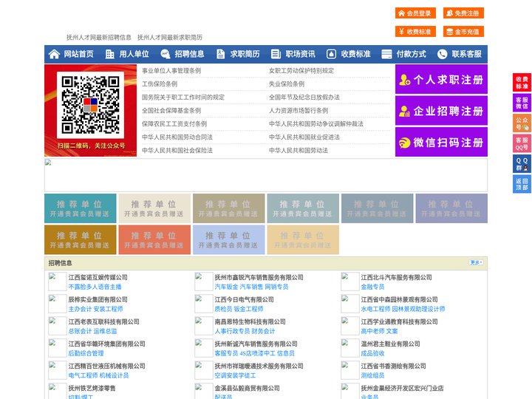Open 客服微信 side floating button

[x=522, y=103]
